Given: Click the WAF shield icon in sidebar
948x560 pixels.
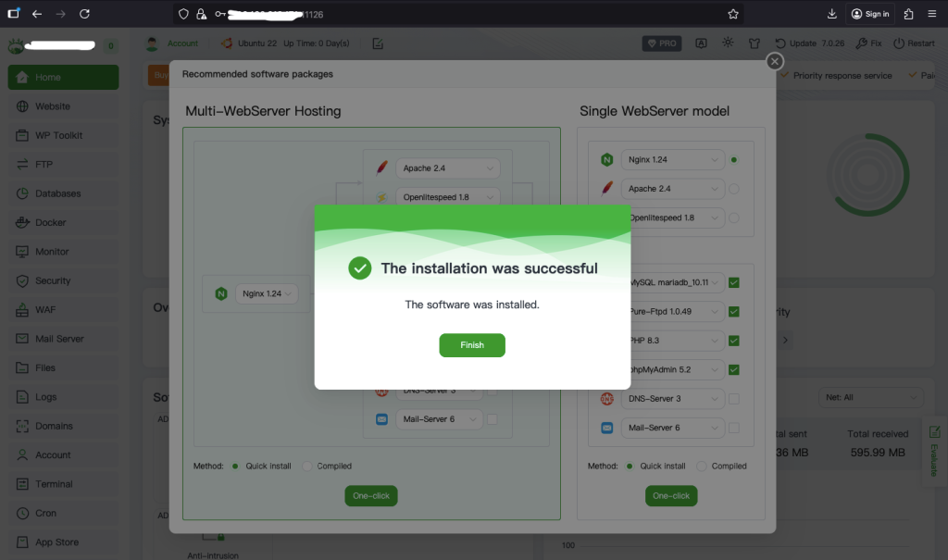Looking at the screenshot, I should [x=22, y=309].
